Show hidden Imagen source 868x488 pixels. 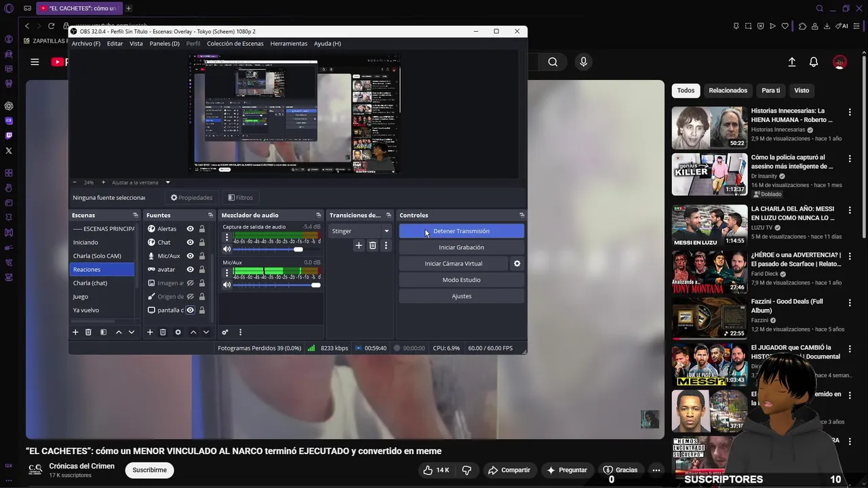(x=191, y=283)
